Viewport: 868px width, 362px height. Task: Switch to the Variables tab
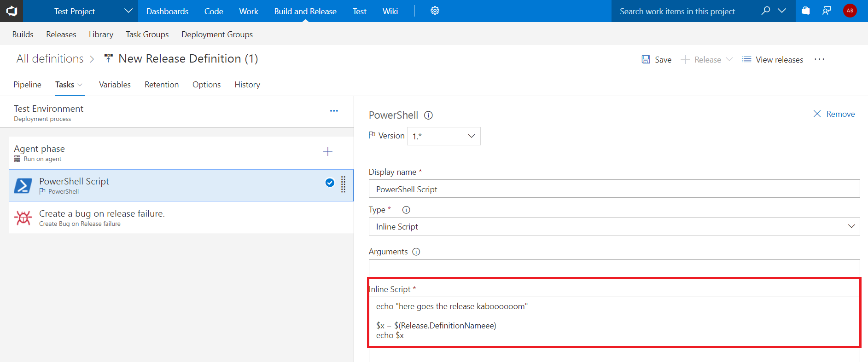[x=115, y=85]
